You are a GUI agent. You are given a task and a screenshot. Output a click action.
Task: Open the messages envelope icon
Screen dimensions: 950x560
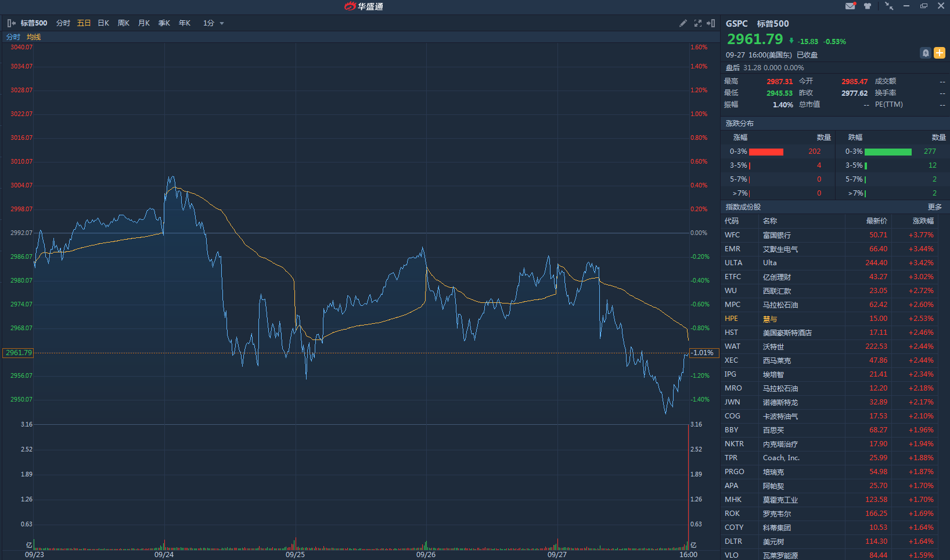pos(850,6)
